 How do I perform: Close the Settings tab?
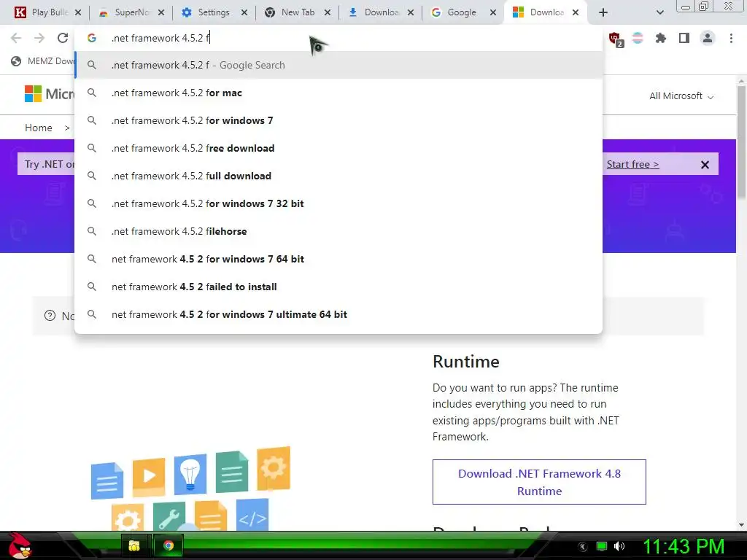(244, 12)
